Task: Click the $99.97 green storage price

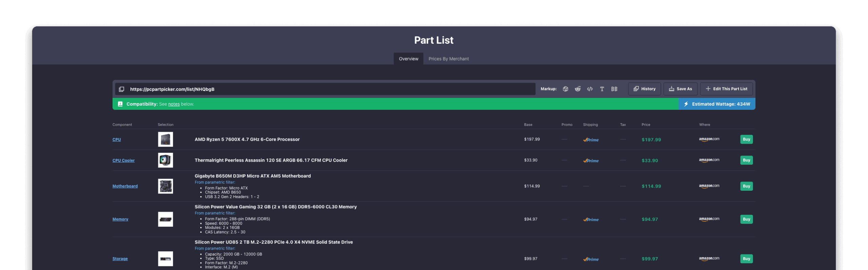Action: click(650, 259)
